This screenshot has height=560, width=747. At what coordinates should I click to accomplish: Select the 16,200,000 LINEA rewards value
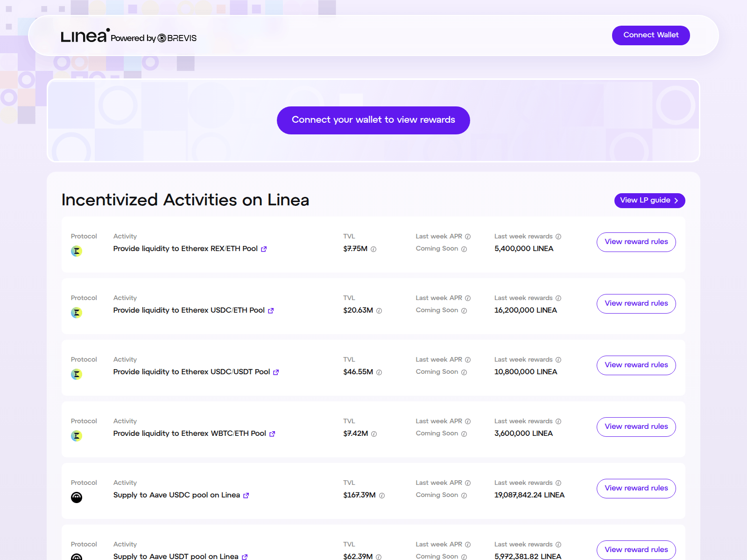pos(526,310)
